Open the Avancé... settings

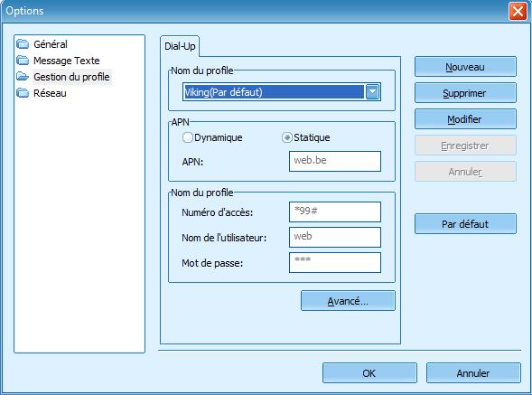click(x=348, y=301)
